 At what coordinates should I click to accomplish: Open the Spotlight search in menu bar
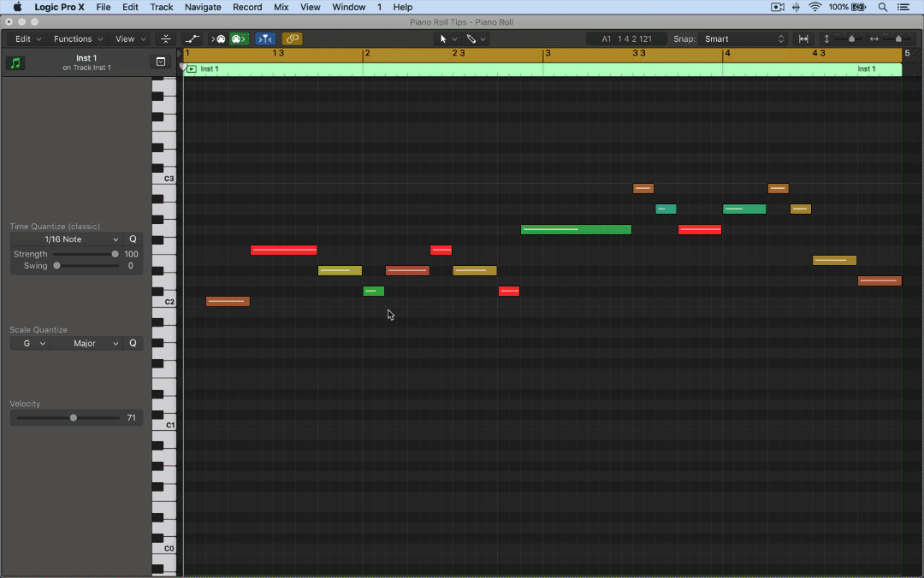pyautogui.click(x=883, y=7)
